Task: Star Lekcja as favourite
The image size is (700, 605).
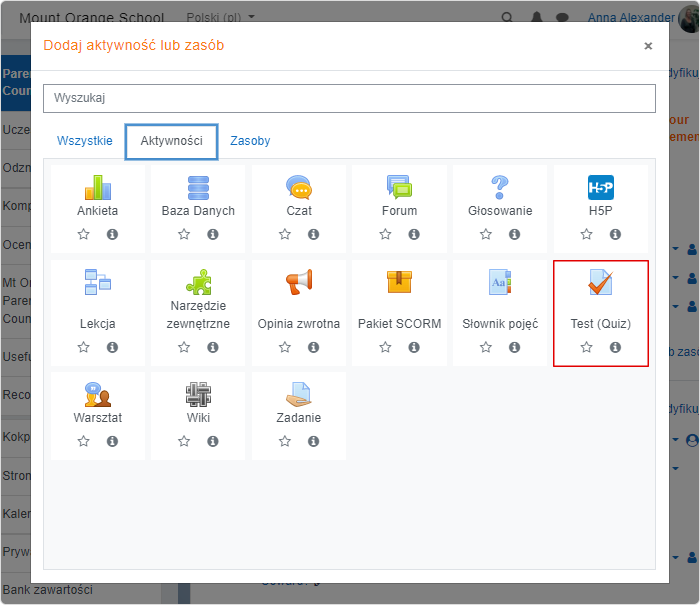Action: [83, 347]
